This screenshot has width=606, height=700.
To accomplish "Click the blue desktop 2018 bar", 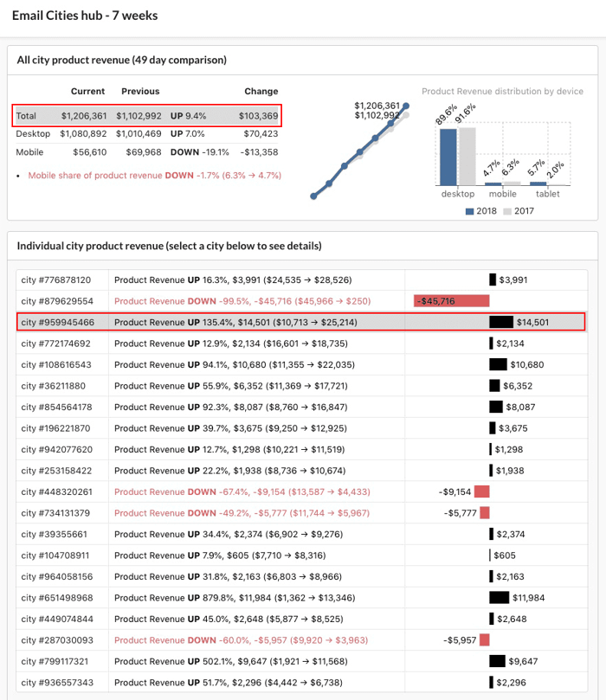I will click(448, 157).
